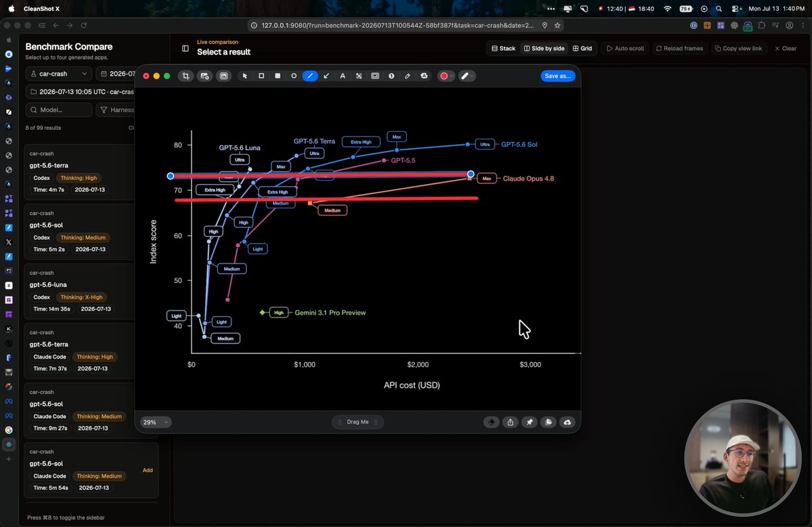This screenshot has height=527, width=812.
Task: Open the line thickness style dropdown
Action: (x=468, y=76)
